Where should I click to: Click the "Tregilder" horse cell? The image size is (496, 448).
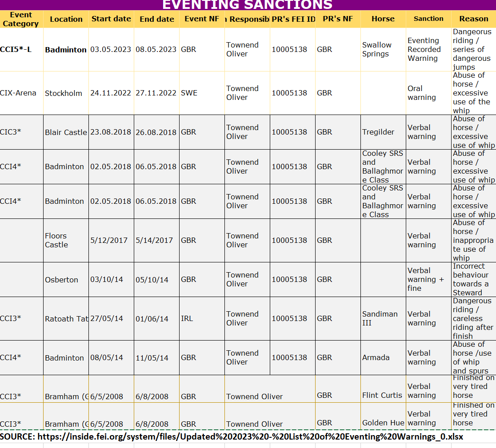(383, 132)
